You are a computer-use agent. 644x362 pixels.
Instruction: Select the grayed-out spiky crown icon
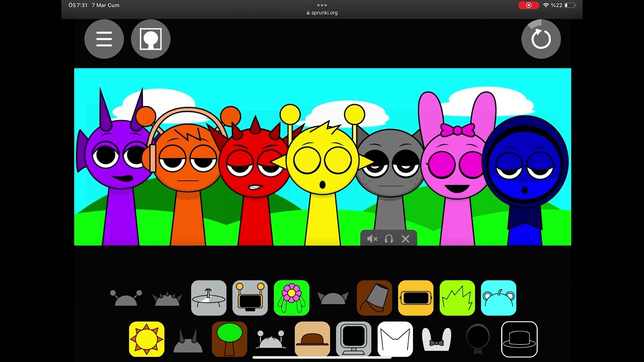click(167, 299)
